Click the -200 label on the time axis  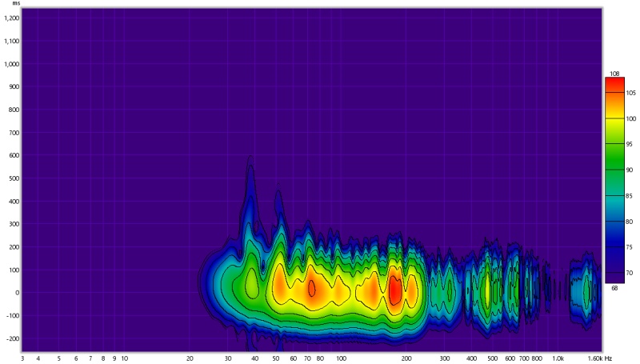coord(11,338)
